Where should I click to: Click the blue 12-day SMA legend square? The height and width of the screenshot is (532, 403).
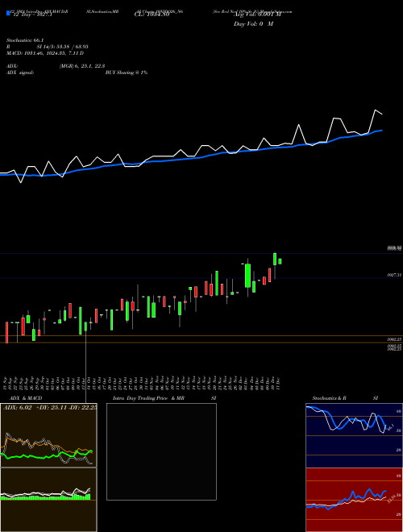point(8,13)
